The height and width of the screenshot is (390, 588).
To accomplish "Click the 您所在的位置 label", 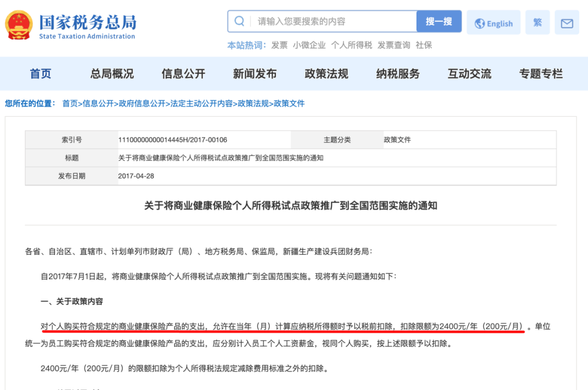I will pos(30,103).
